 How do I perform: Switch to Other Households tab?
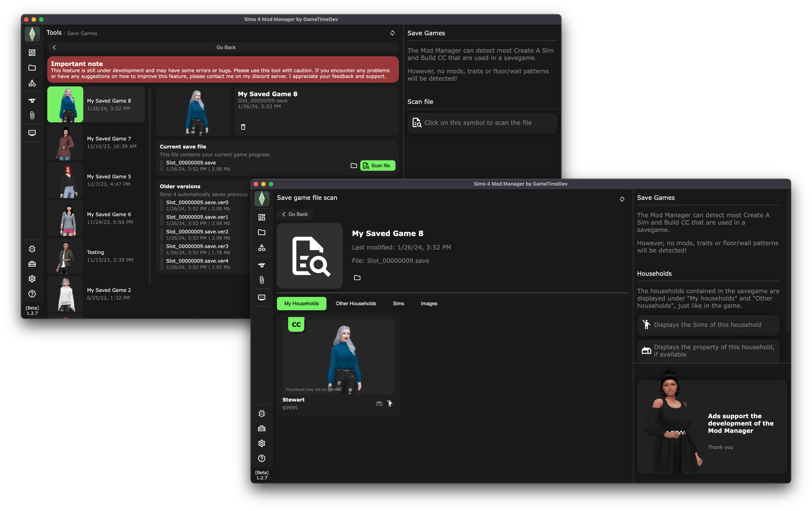(x=356, y=303)
